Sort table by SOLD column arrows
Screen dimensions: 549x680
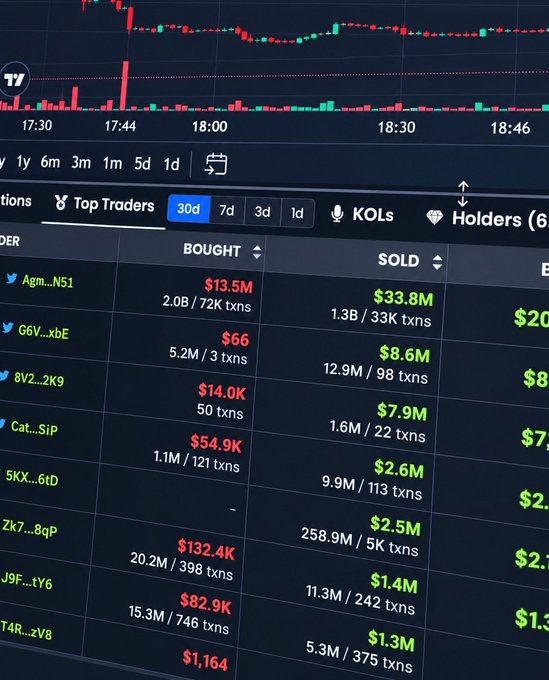click(437, 262)
